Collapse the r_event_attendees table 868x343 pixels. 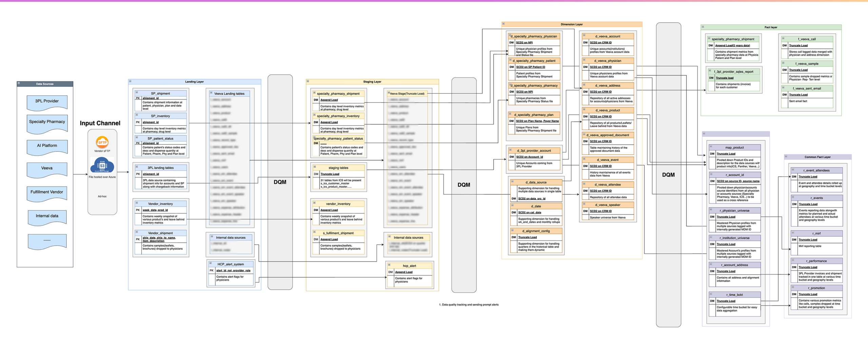793,169
